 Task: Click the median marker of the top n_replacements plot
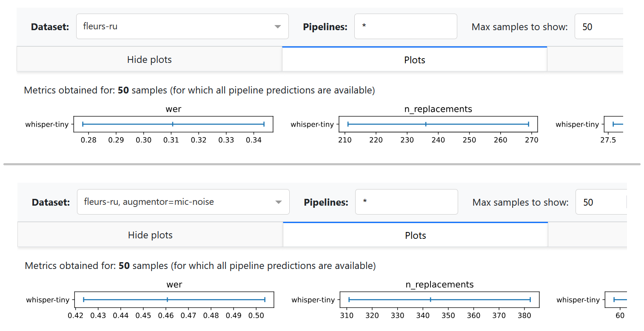[x=426, y=124]
